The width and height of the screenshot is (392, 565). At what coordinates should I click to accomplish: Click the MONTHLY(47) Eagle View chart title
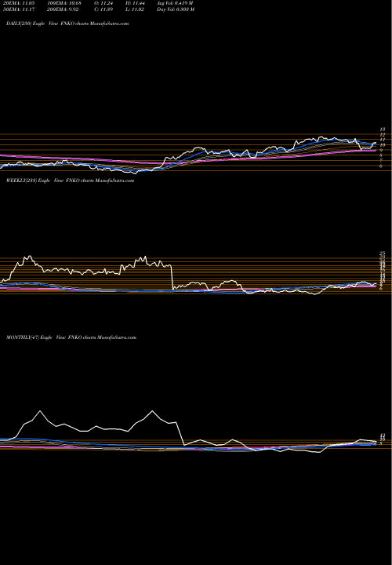pyautogui.click(x=71, y=337)
